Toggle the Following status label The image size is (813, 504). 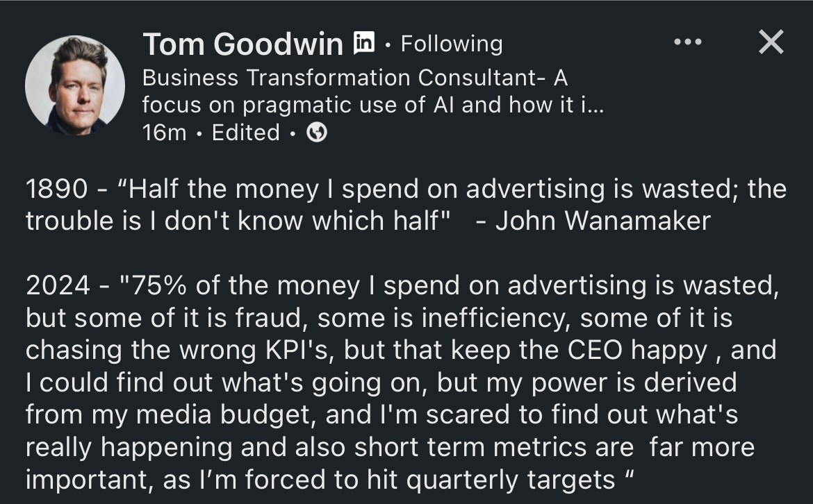452,44
